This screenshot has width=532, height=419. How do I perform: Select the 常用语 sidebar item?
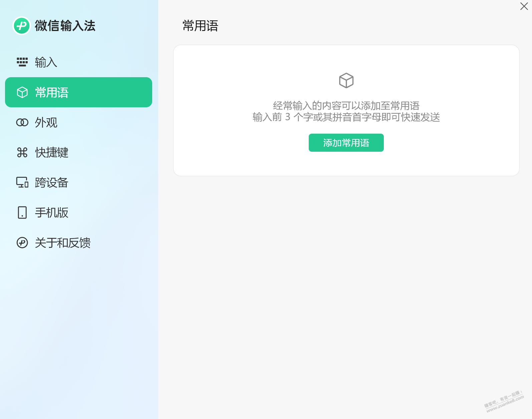[78, 92]
